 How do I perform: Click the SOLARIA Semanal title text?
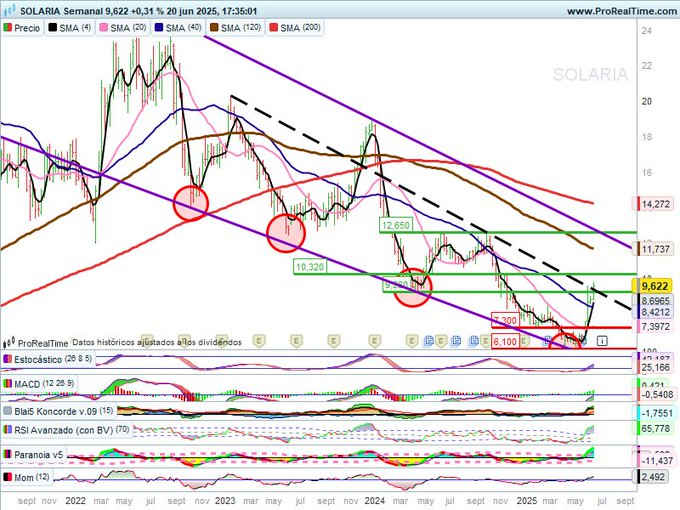pos(62,11)
